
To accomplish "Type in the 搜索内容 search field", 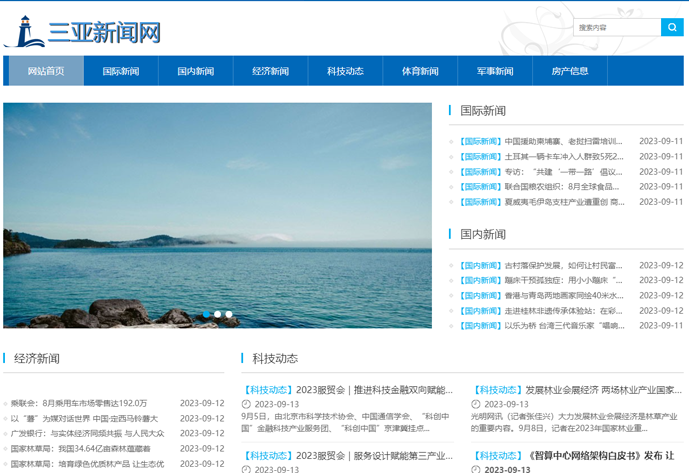I will click(x=617, y=27).
